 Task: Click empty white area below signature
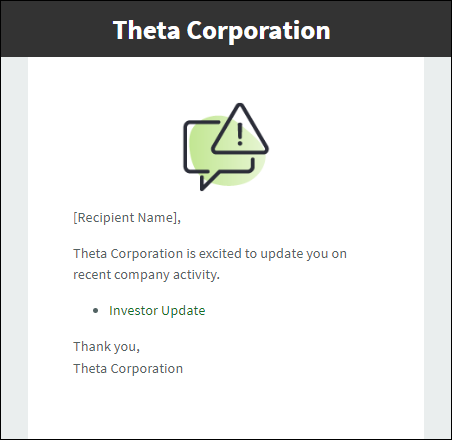tap(226, 408)
